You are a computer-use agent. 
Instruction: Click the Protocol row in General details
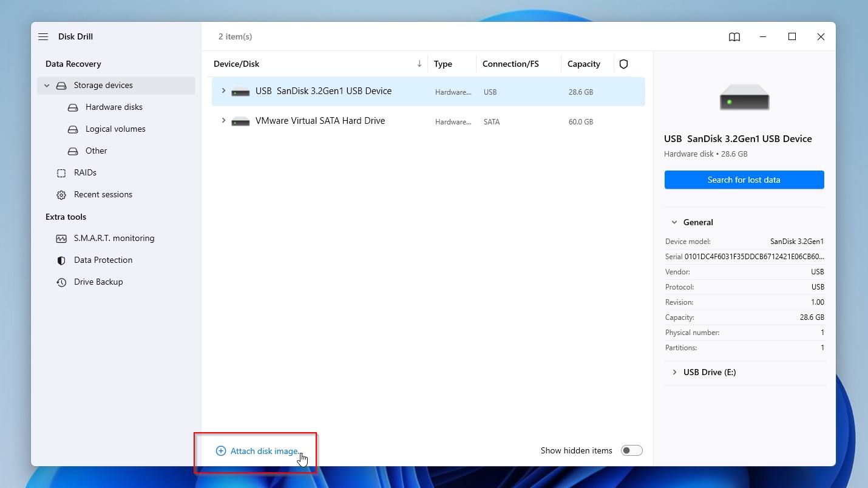pyautogui.click(x=745, y=287)
